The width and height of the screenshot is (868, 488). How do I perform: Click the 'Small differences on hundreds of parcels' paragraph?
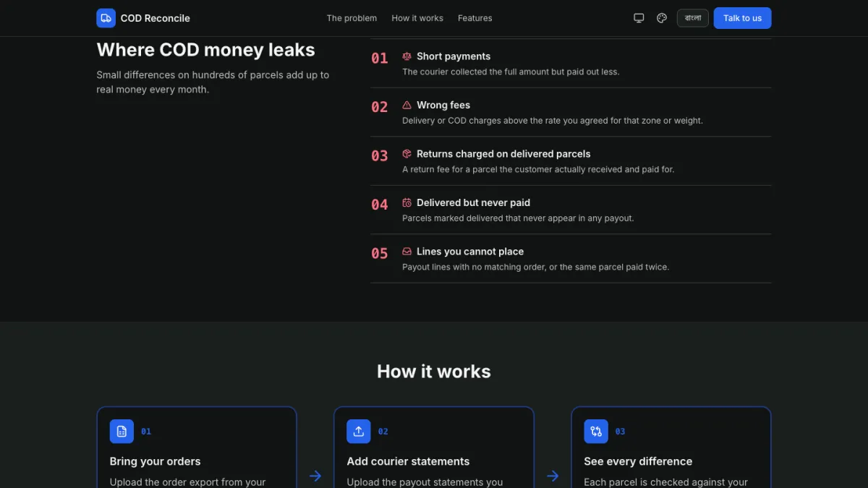(x=213, y=82)
